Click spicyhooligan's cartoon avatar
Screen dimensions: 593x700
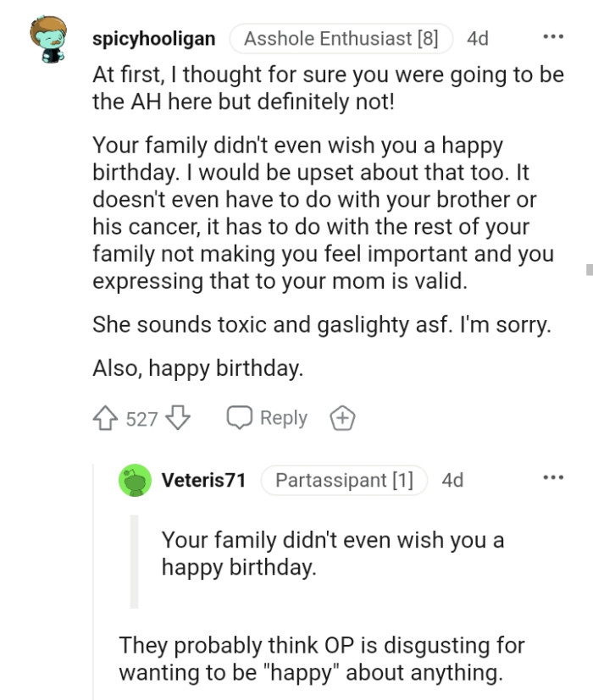click(x=47, y=37)
